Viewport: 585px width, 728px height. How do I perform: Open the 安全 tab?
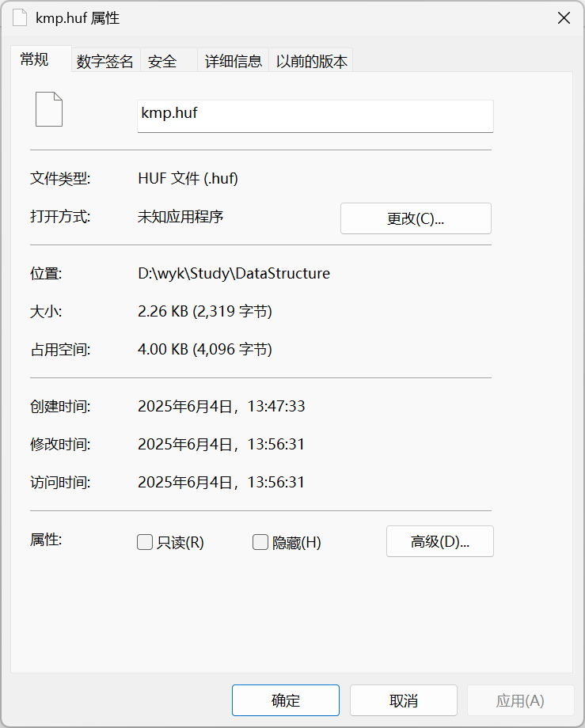point(162,62)
